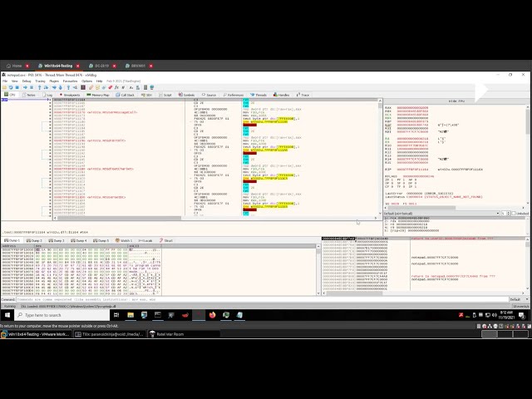The width and height of the screenshot is (532, 399).
Task: Open the Help menu
Action: 100,81
